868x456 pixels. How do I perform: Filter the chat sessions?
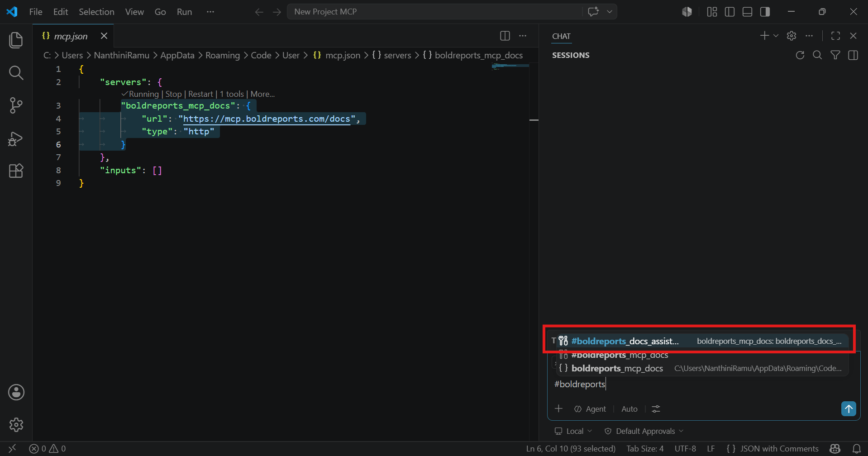click(835, 55)
